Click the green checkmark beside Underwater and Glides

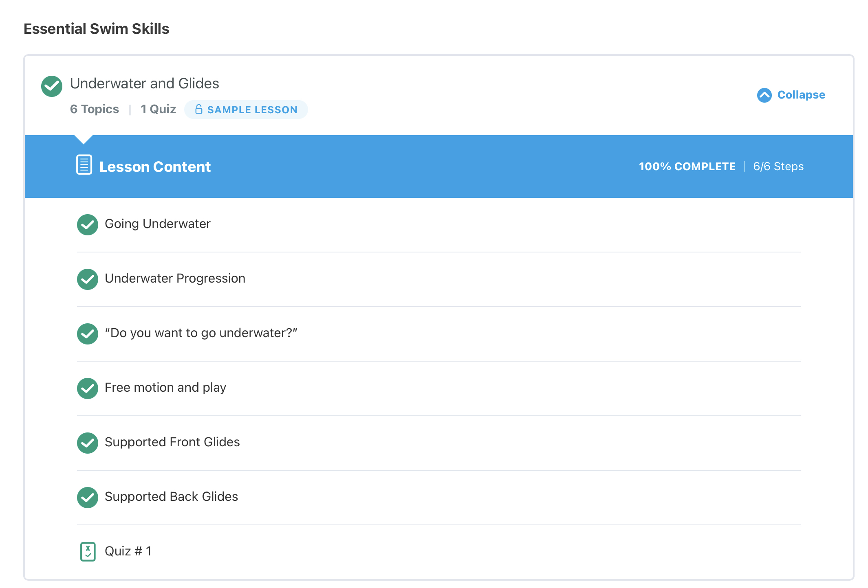click(x=52, y=86)
